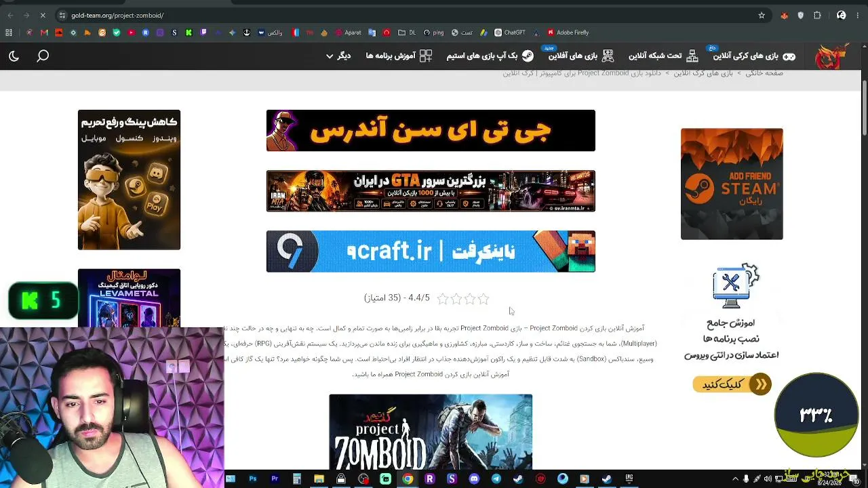Image resolution: width=868 pixels, height=488 pixels.
Task: Open Discord from the taskbar
Action: 474,479
